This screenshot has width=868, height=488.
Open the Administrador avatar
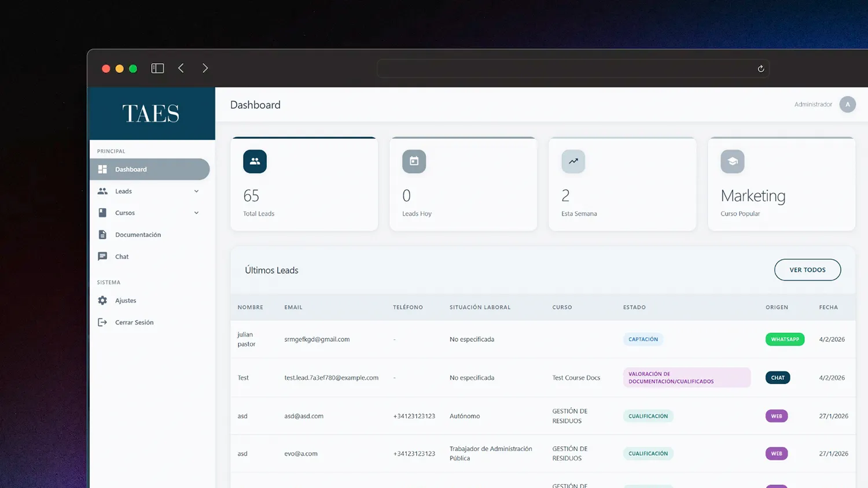(x=847, y=105)
